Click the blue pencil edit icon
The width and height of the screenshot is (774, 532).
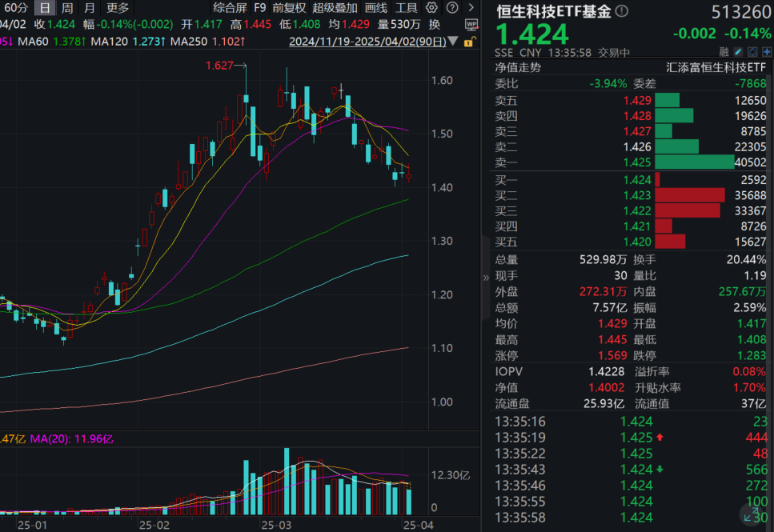[737, 51]
